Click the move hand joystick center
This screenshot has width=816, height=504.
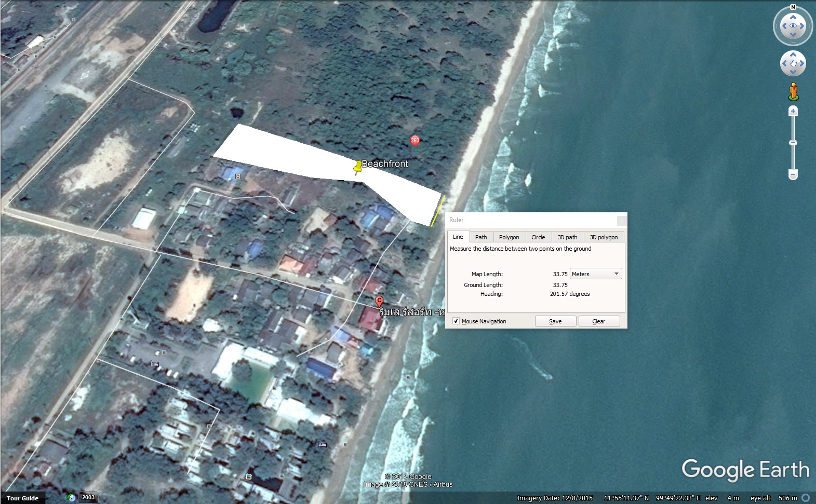pos(793,64)
